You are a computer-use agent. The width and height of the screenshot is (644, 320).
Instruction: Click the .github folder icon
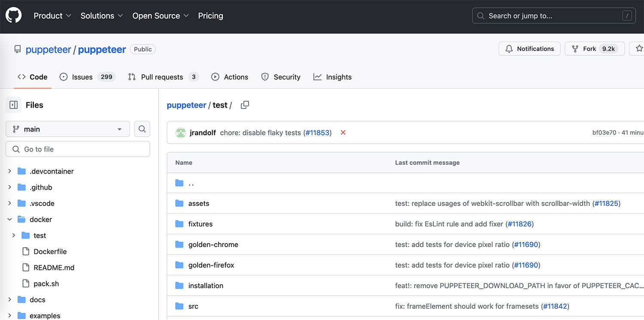coord(21,187)
